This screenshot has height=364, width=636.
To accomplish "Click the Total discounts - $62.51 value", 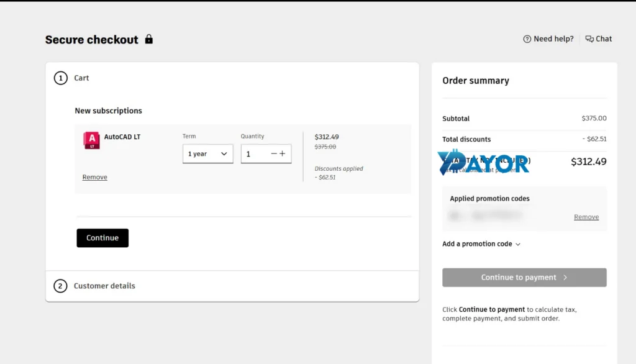I will [594, 139].
